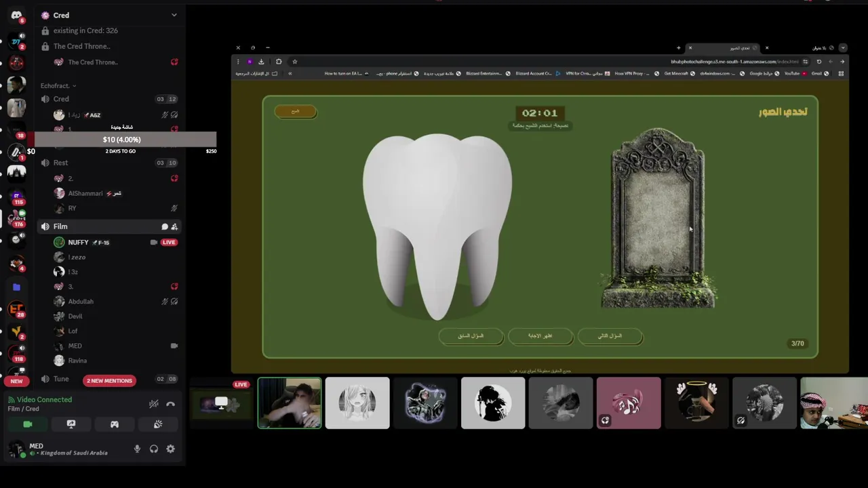
Task: Select the Film voice channel
Action: [x=108, y=226]
